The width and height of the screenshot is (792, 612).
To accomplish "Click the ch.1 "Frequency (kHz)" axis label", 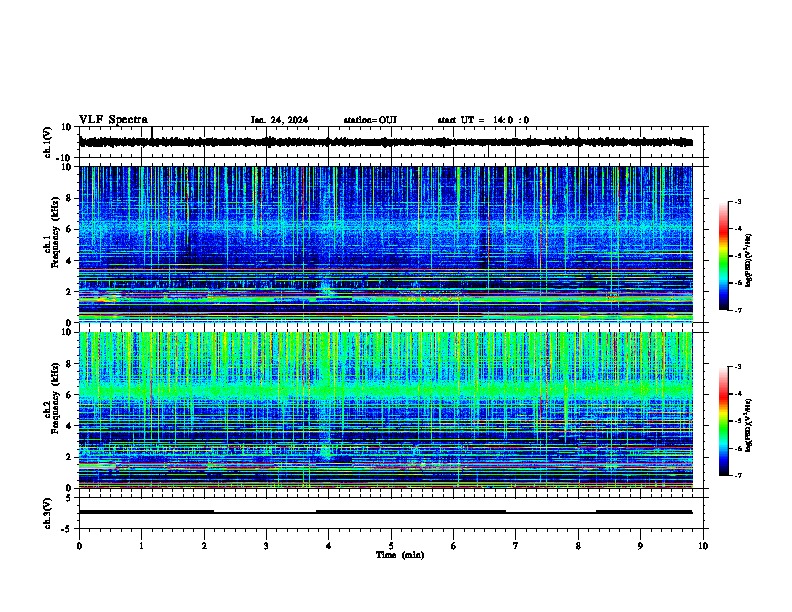I will (x=56, y=232).
